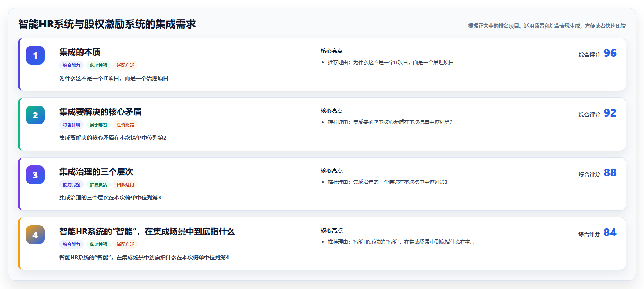Click the rank 3 number badge
644x289 pixels.
[x=35, y=175]
